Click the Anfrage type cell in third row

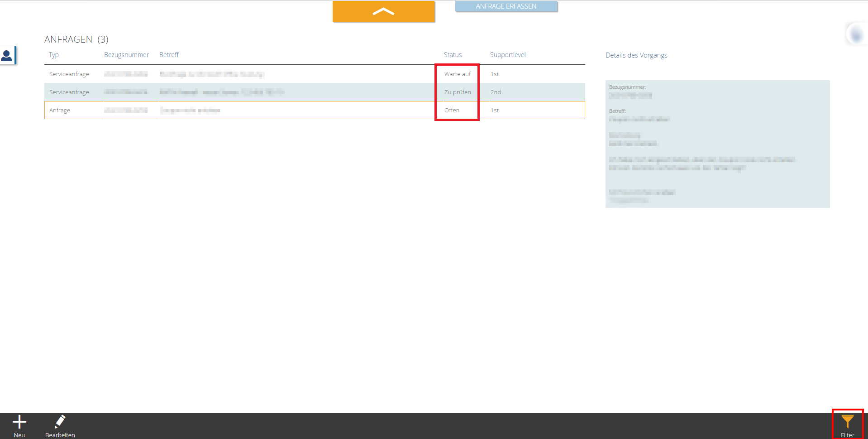pyautogui.click(x=60, y=110)
